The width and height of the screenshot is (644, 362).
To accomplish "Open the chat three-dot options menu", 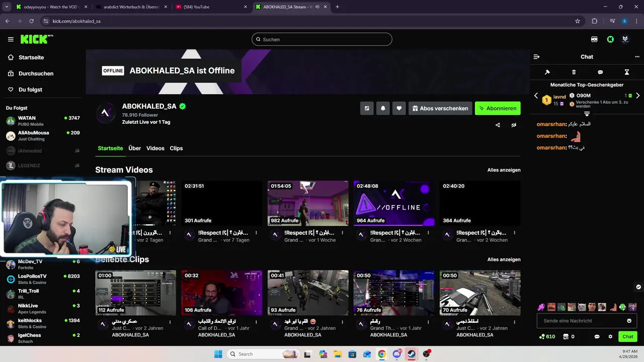I will 637,57.
